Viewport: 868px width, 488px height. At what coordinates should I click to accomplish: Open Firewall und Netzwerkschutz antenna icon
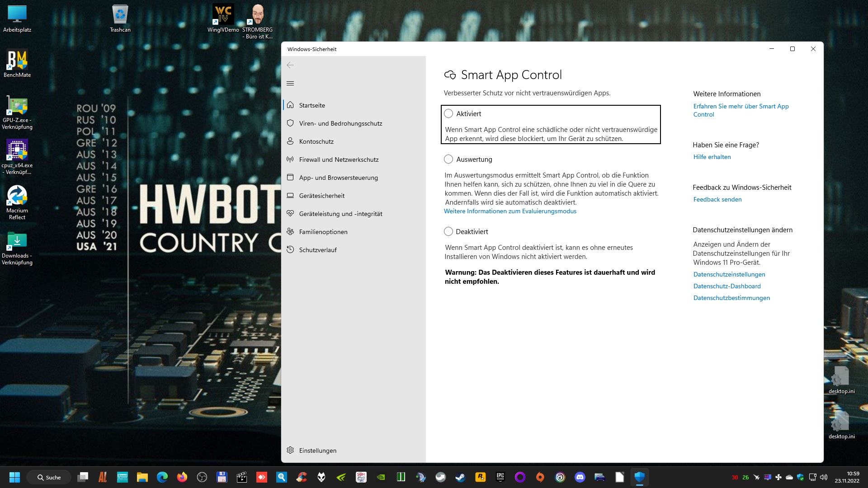point(290,160)
